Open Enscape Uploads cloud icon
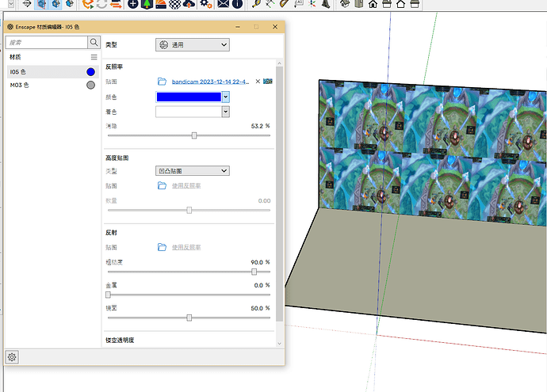 tap(189, 4)
